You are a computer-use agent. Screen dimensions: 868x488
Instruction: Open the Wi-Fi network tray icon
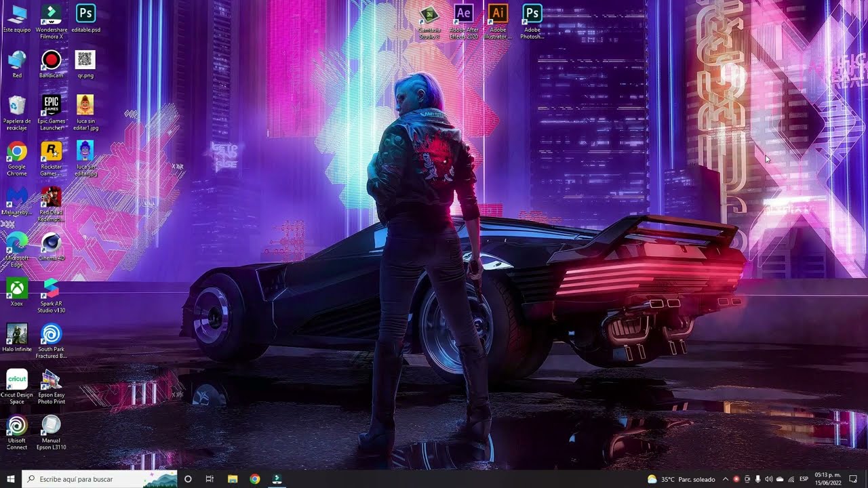pos(791,479)
